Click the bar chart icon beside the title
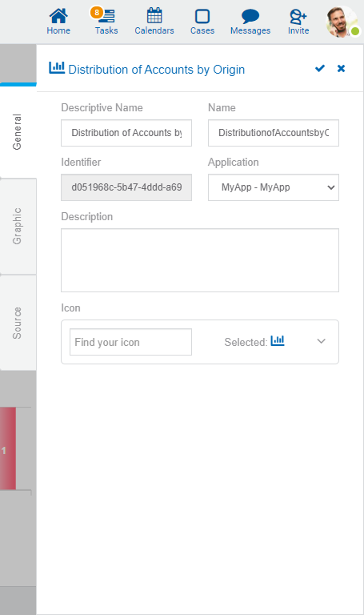 pos(57,68)
